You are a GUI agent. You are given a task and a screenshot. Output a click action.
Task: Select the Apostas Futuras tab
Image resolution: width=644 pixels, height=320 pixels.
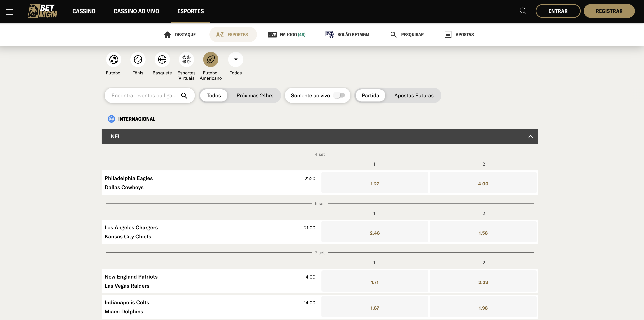click(414, 95)
